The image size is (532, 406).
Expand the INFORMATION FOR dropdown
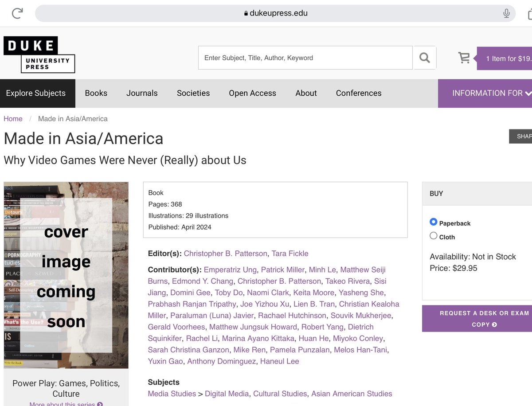coord(491,93)
